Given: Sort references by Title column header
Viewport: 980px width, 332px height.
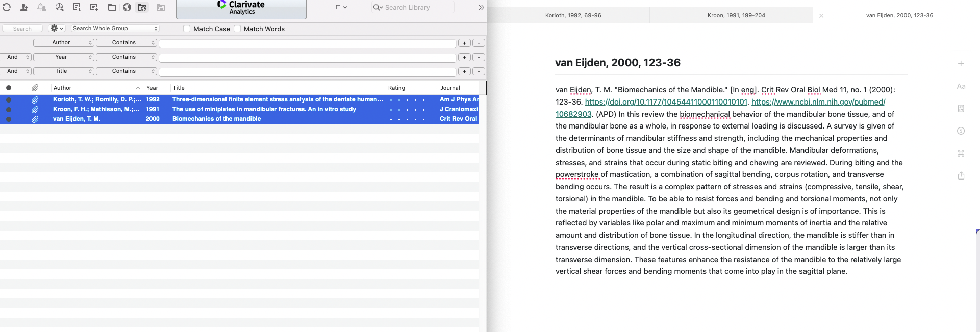Looking at the screenshot, I should click(x=278, y=88).
